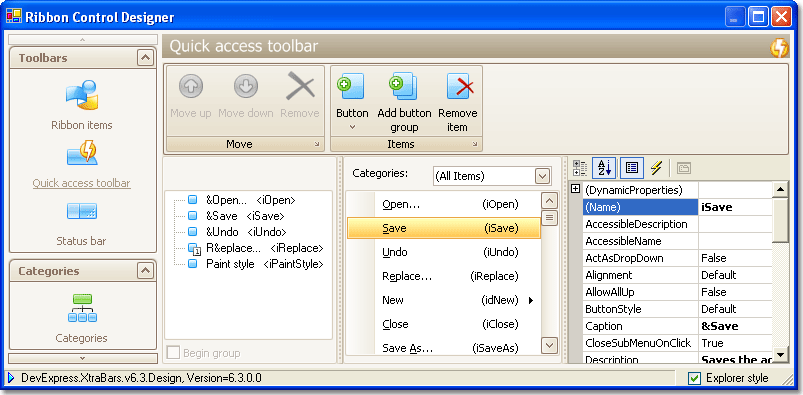
Task: Select the AccessibleDescription property row
Action: pos(678,224)
